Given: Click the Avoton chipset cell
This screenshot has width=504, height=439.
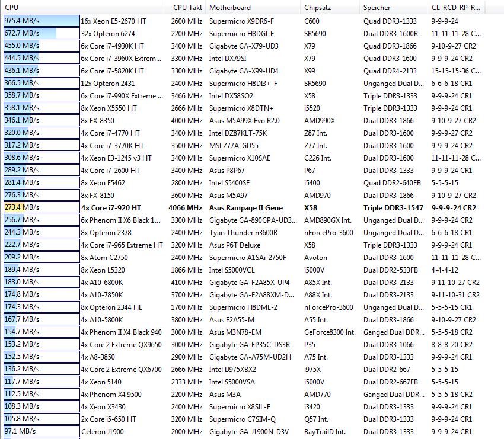Looking at the screenshot, I should 315,258.
